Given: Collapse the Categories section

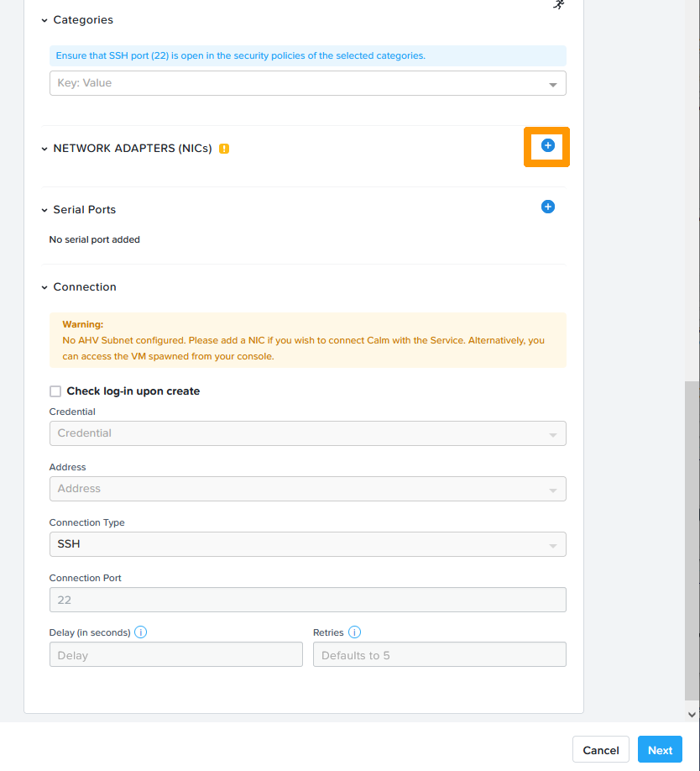Looking at the screenshot, I should (x=44, y=20).
